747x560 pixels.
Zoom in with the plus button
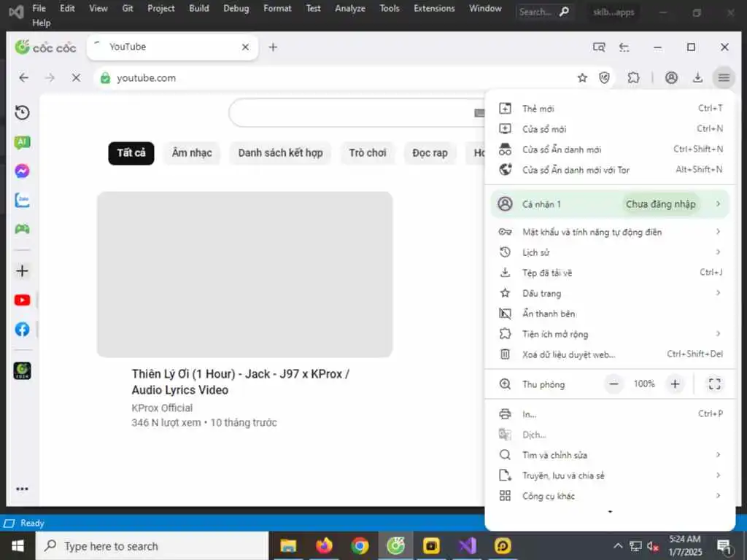(x=675, y=384)
